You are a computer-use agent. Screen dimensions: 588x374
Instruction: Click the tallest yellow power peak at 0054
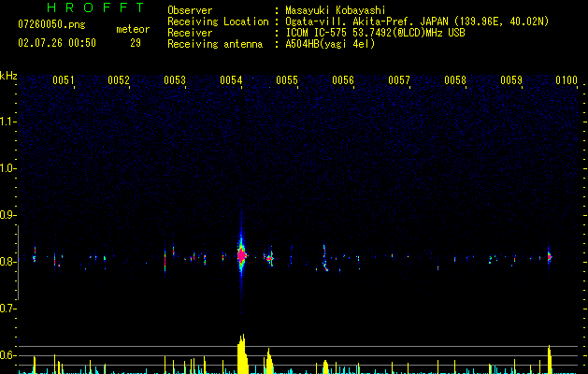(x=243, y=354)
